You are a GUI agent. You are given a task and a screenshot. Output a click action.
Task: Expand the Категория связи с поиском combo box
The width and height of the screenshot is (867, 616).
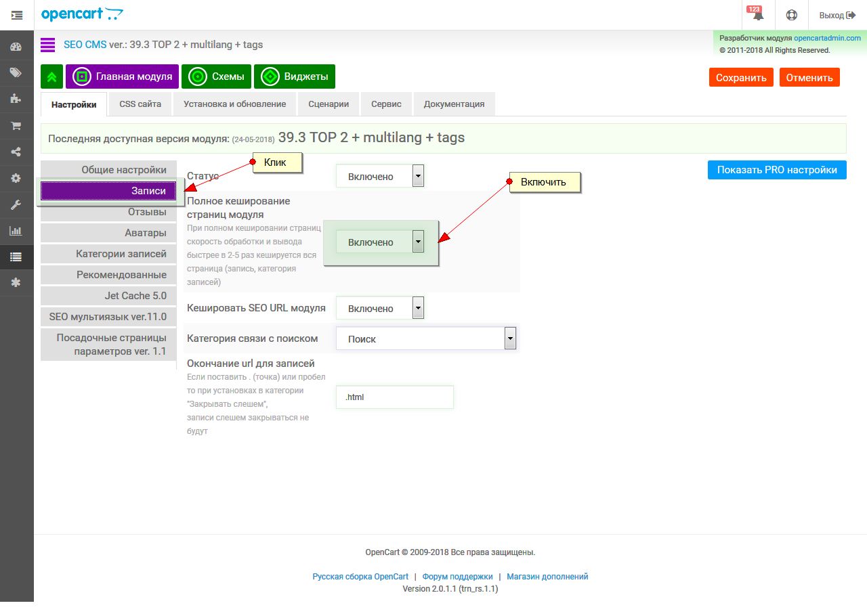click(426, 338)
